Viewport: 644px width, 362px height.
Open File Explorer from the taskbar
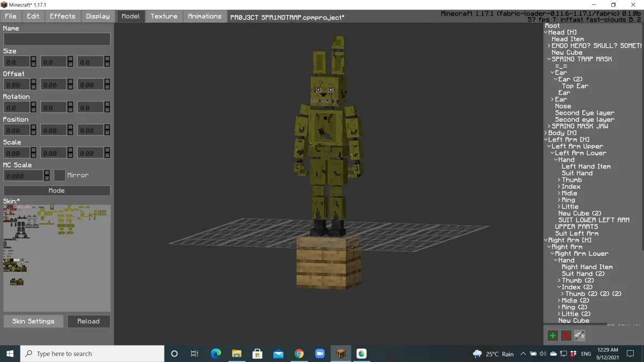point(237,353)
